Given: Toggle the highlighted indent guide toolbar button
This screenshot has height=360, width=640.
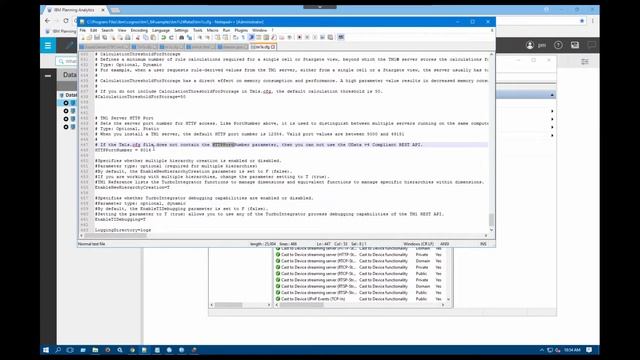Looking at the screenshot, I should pyautogui.click(x=251, y=37).
